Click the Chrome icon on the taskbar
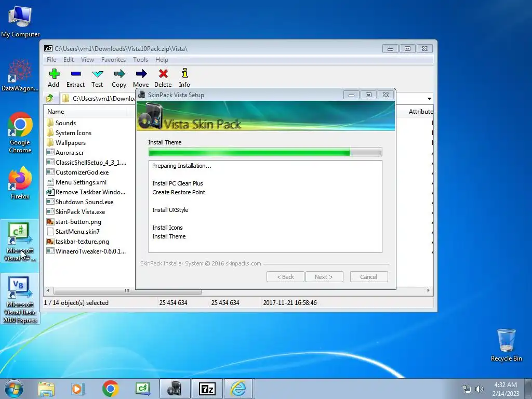This screenshot has height=399, width=532. [x=110, y=389]
